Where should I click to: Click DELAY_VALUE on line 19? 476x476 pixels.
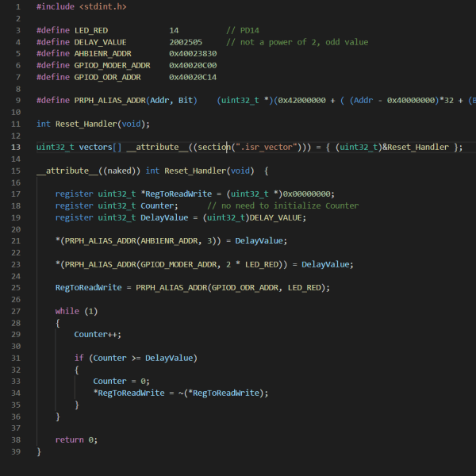pos(275,217)
